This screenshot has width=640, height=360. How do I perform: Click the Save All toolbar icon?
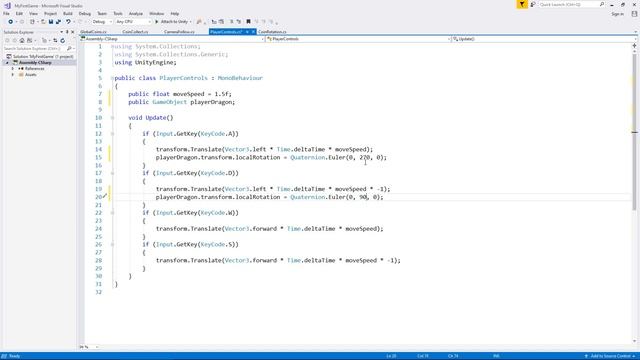58,22
